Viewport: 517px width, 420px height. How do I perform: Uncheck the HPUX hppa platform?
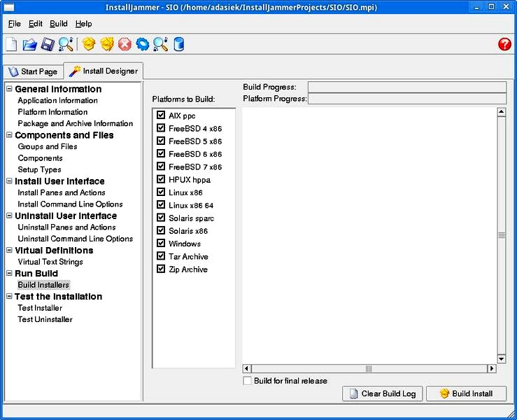click(x=161, y=179)
